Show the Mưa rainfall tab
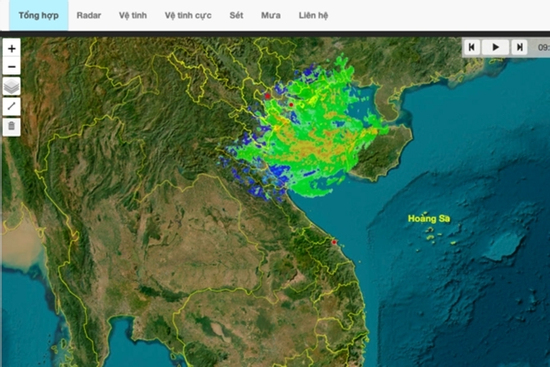Viewport: 550px width, 367px height. pos(270,15)
